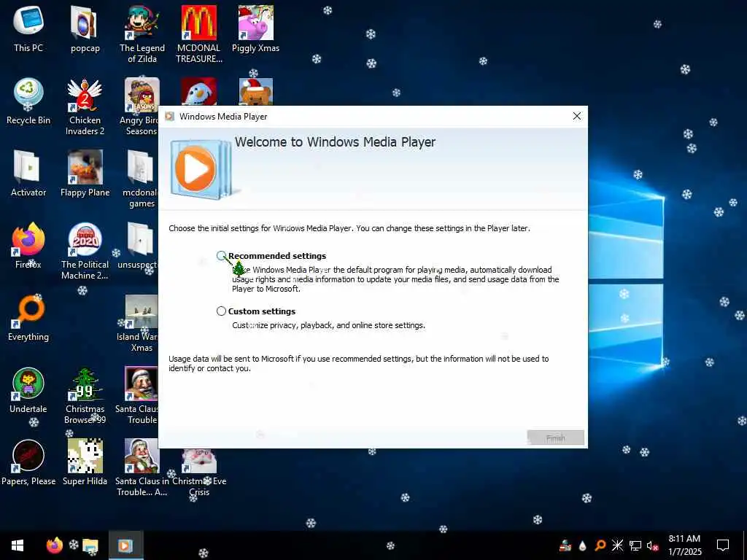Click the Finish button
747x560 pixels.
[555, 437]
